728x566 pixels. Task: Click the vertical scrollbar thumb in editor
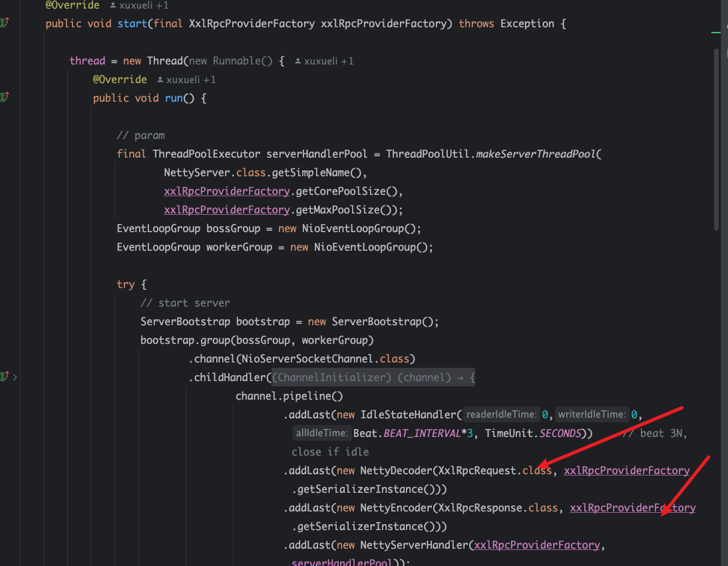716,140
